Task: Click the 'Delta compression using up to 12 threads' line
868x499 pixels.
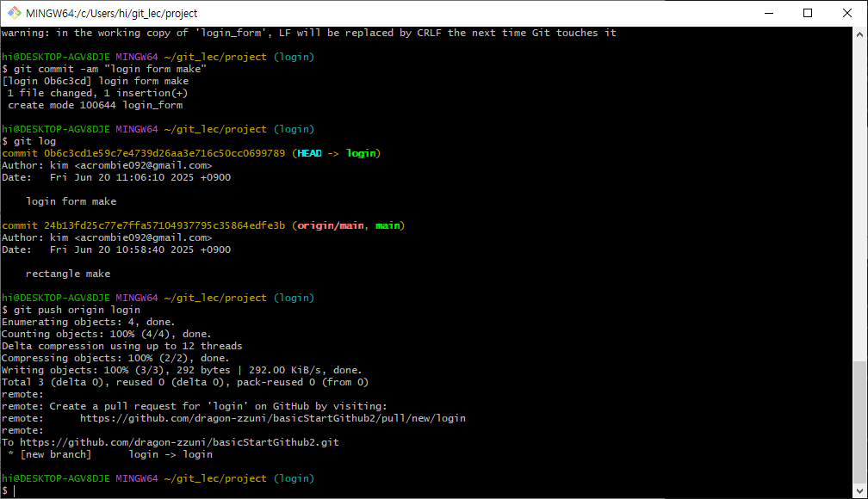Action: coord(121,347)
